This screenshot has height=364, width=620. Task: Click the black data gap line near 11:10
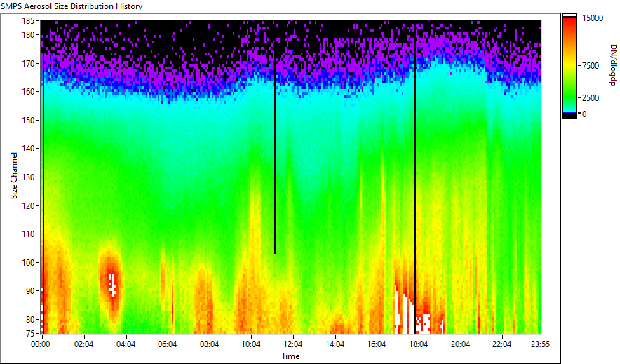pos(275,156)
